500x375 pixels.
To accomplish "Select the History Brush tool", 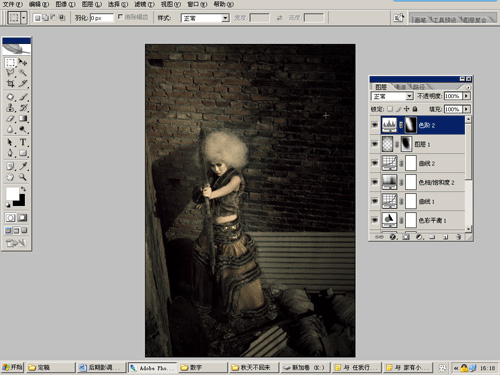I will click(x=23, y=108).
